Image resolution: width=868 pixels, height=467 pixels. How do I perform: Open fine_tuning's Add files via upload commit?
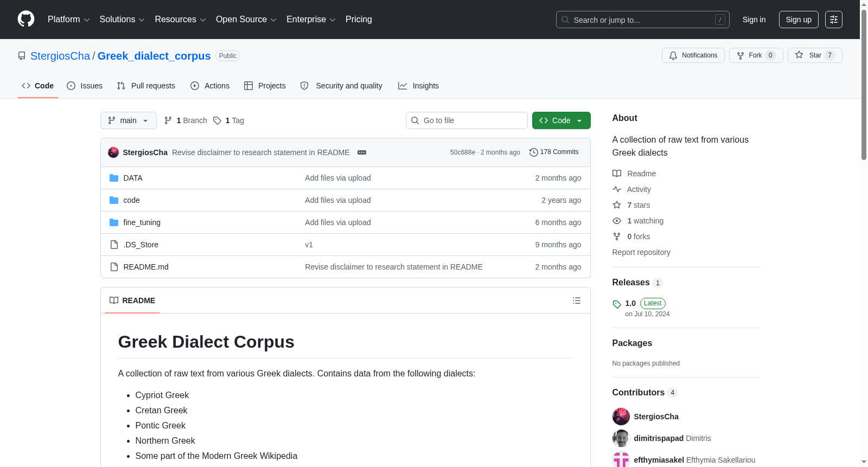tap(338, 222)
